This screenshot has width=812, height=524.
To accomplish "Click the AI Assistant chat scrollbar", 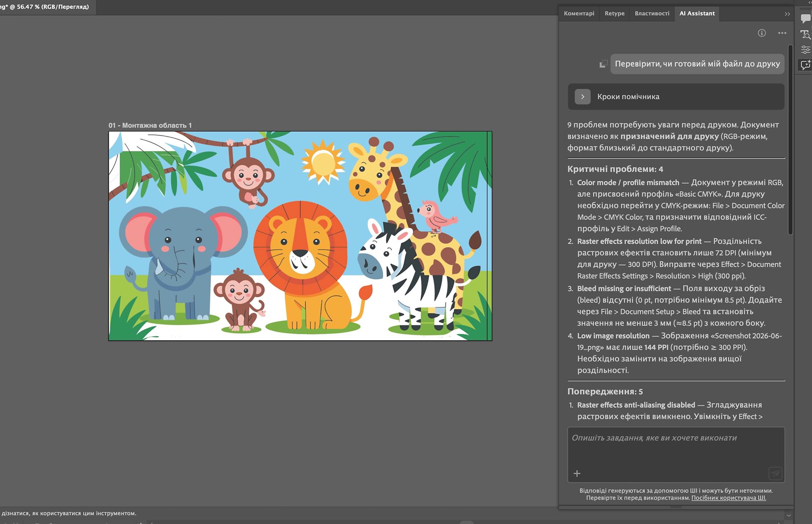I will pyautogui.click(x=790, y=140).
